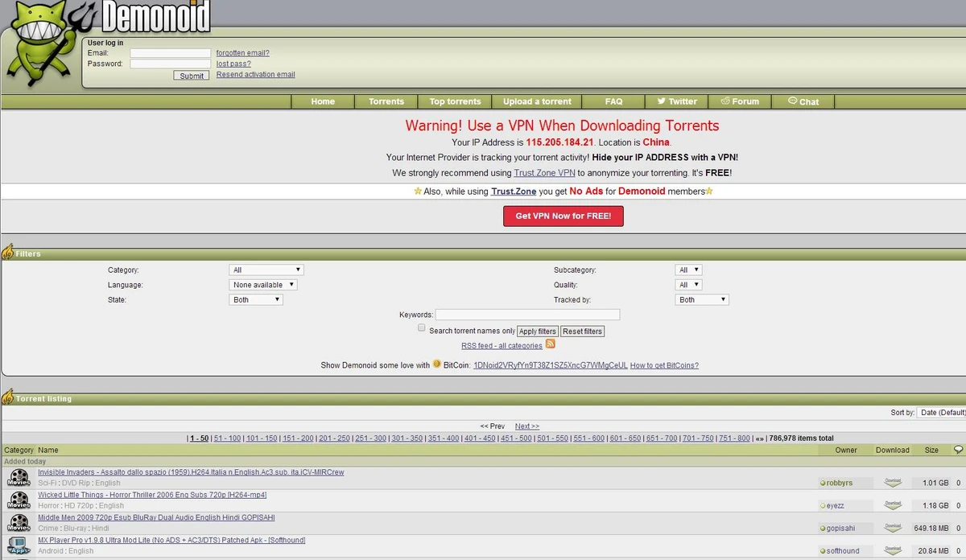Click the Movies category icon for Wicked Little Things
This screenshot has height=560, width=966.
(18, 500)
